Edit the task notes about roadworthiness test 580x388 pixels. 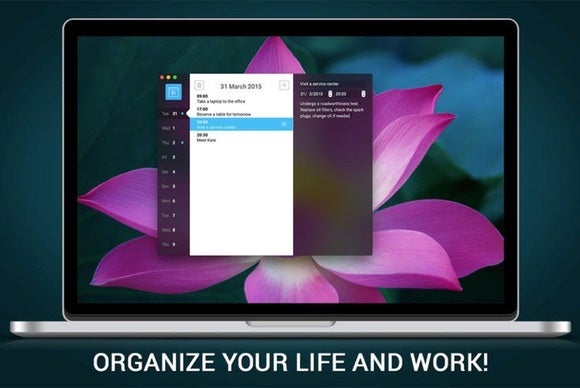[x=332, y=110]
